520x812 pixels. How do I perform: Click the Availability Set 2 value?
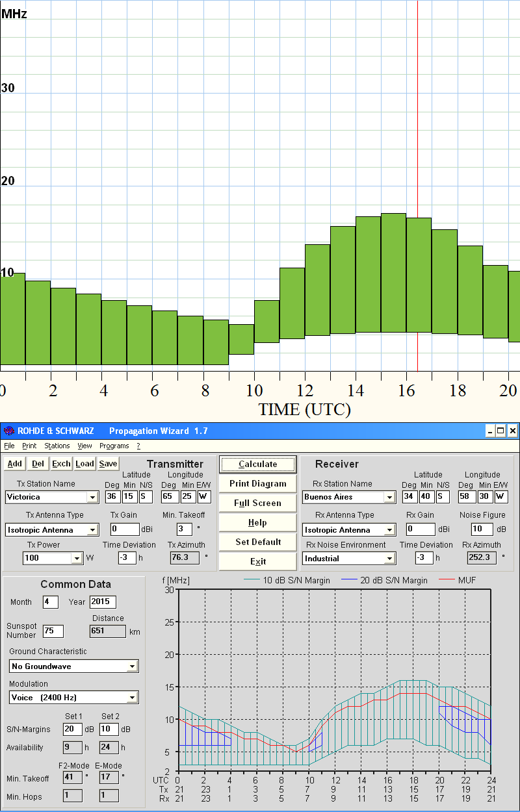click(109, 748)
